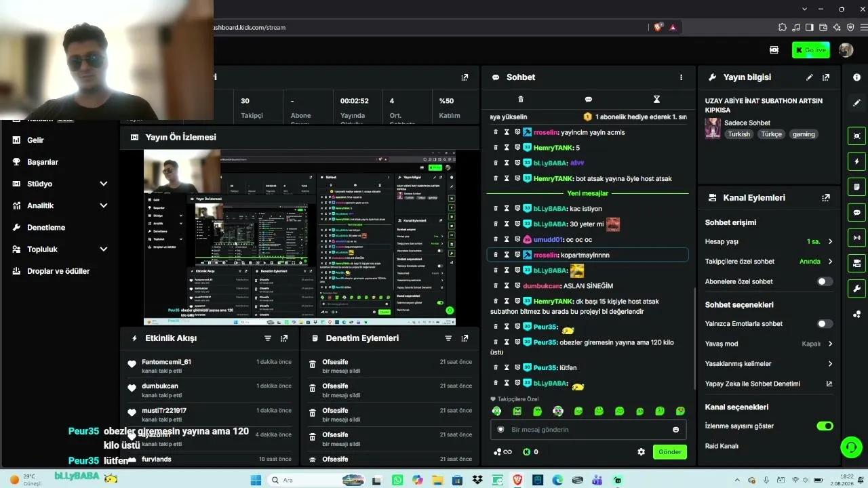
Task: Open chat settings gear beside Gönder
Action: click(x=641, y=452)
